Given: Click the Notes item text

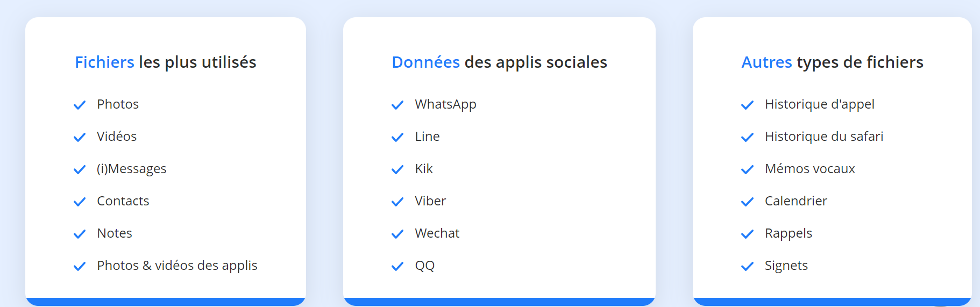Looking at the screenshot, I should (x=114, y=233).
